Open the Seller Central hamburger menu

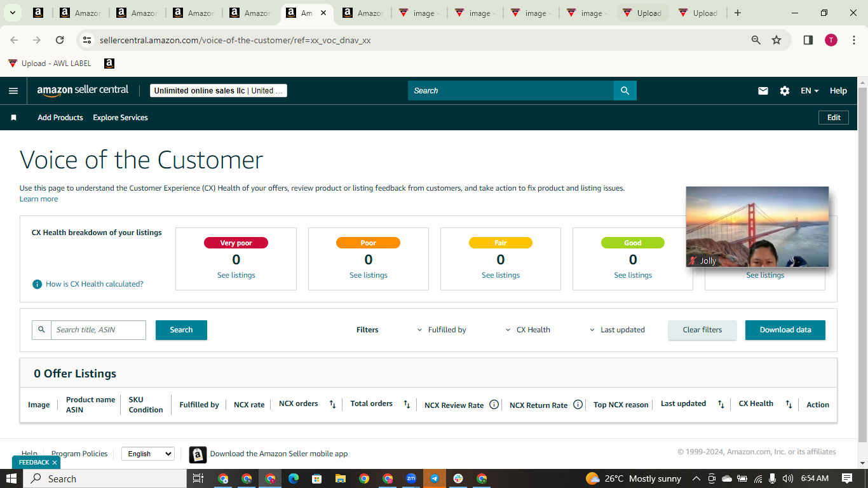pyautogui.click(x=13, y=91)
